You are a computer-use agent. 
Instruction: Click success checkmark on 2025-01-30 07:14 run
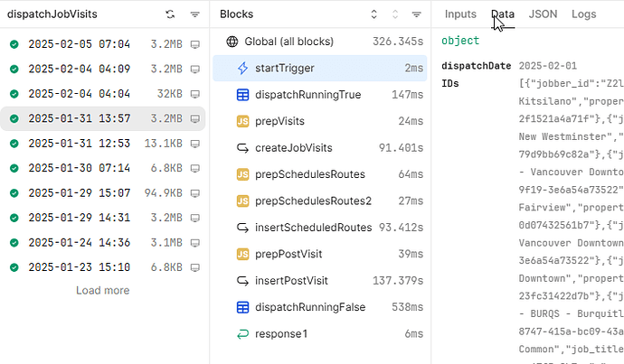point(14,168)
